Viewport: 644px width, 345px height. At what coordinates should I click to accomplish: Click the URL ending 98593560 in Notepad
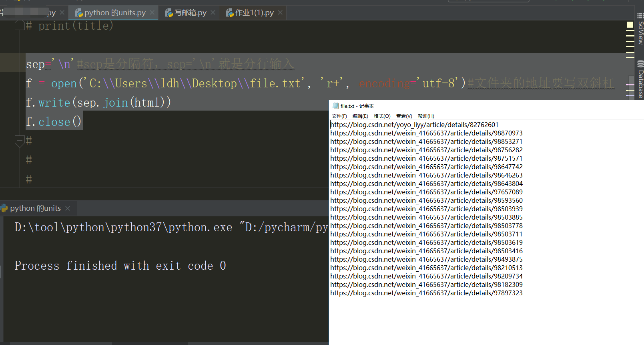[426, 201]
